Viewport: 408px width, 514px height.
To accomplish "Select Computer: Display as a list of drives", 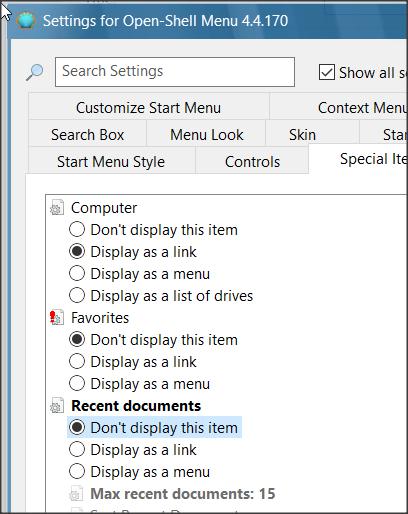I will (x=161, y=296).
